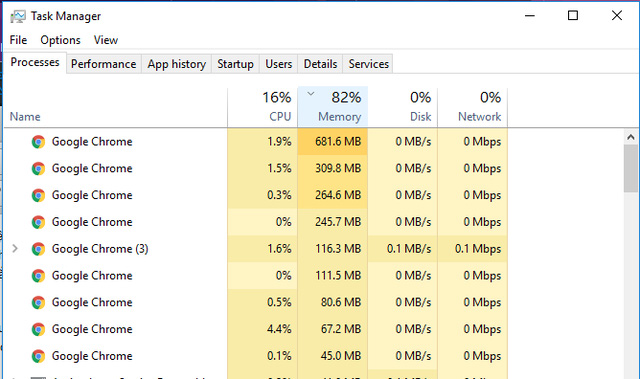Viewport: 640px width, 379px height.
Task: Switch to the App history tab
Action: [177, 64]
